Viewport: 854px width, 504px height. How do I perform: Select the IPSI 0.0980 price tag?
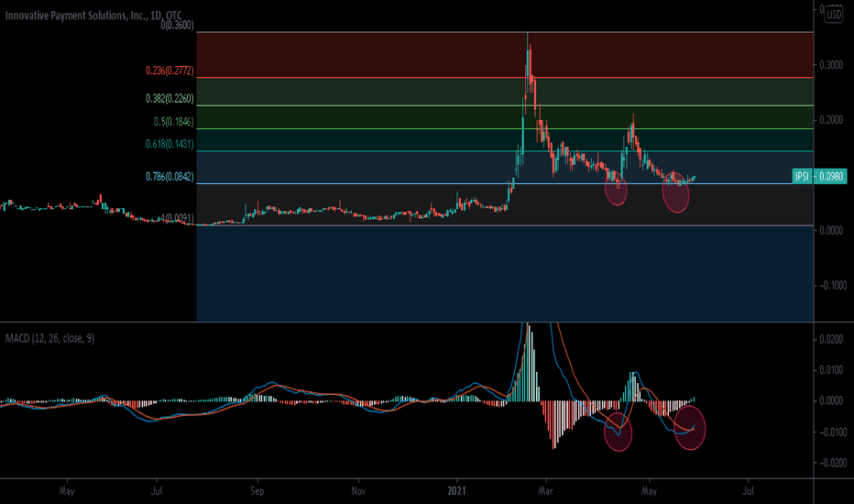819,176
